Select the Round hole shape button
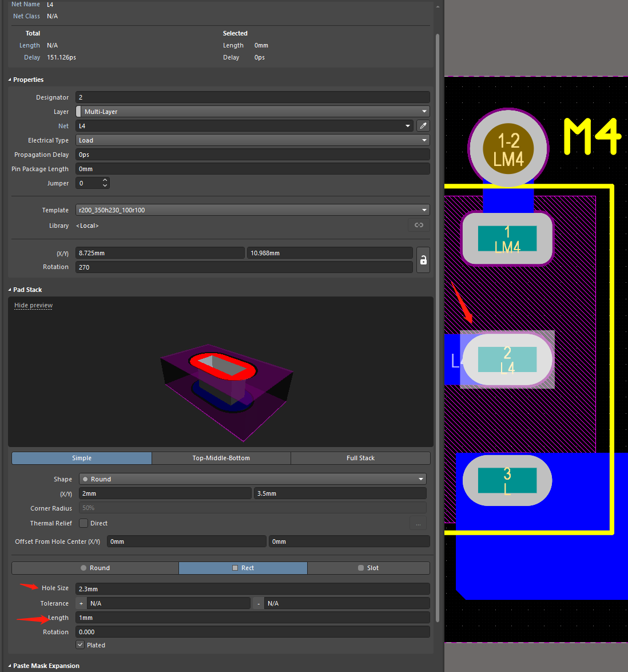 95,568
